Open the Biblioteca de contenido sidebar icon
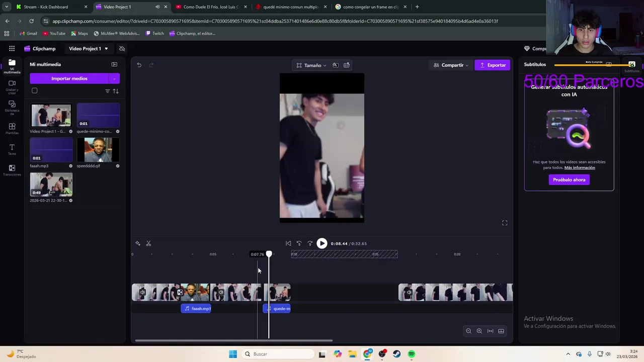 [x=12, y=108]
